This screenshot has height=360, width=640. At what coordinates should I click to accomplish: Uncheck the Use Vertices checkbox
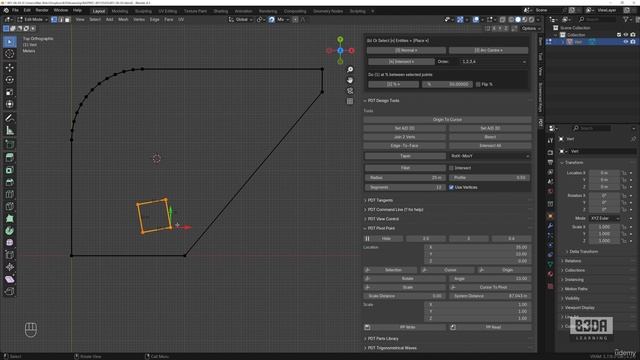(x=451, y=187)
